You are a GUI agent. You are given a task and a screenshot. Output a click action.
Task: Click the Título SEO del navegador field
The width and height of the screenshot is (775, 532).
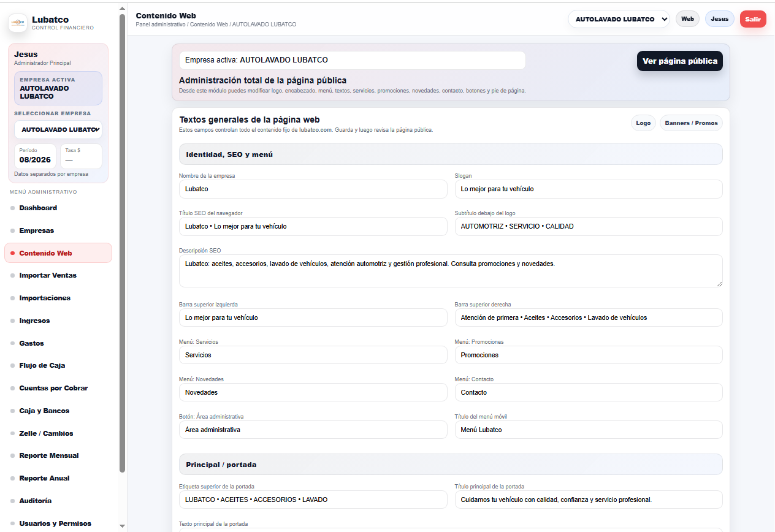[313, 226]
